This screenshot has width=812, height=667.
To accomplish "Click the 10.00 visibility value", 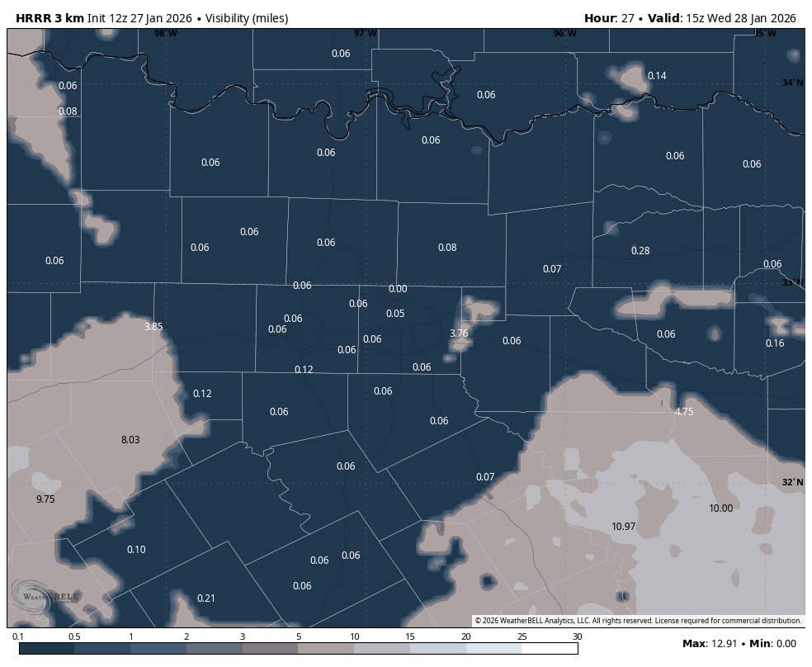I will tap(720, 509).
